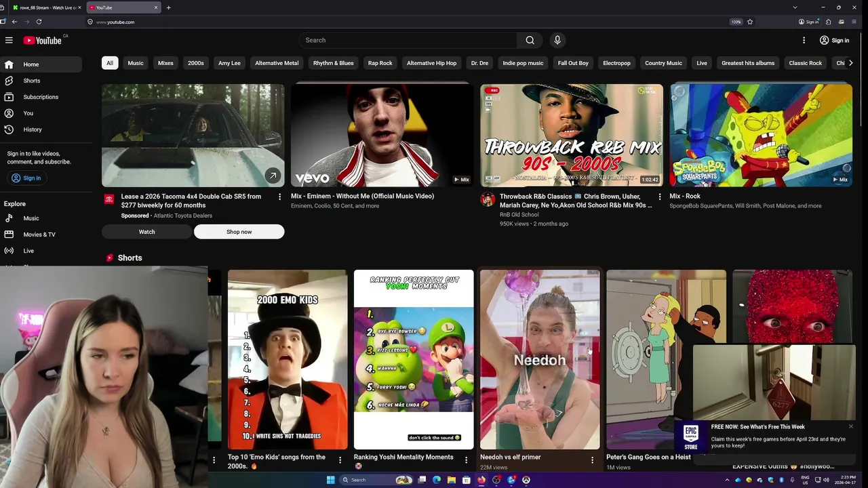Select the Alternative Hip Hop chip
Viewport: 868px width, 488px height.
[431, 63]
